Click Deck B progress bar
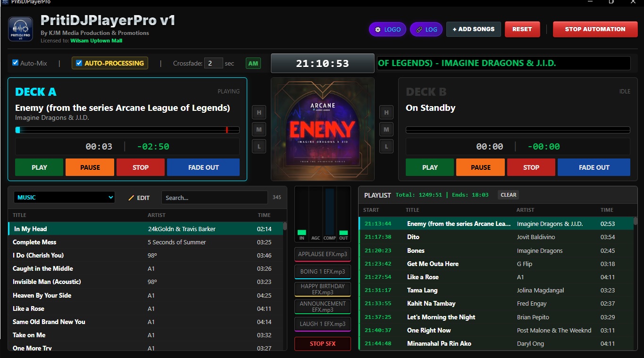This screenshot has height=358, width=644. coord(518,130)
